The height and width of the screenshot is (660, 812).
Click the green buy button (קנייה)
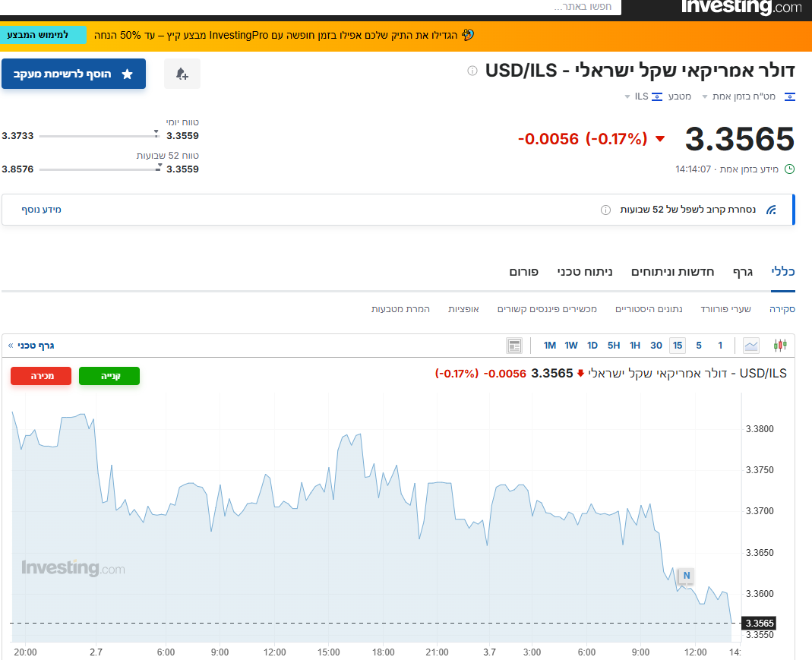tap(109, 376)
